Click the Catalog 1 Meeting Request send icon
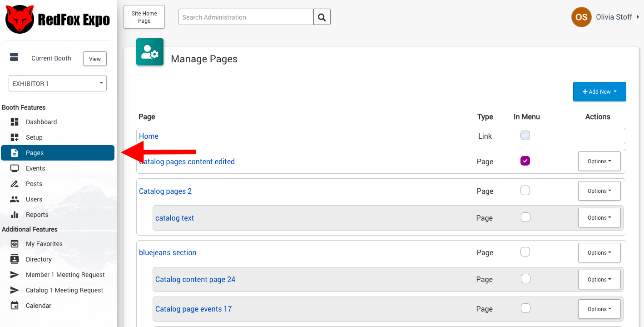 15,290
